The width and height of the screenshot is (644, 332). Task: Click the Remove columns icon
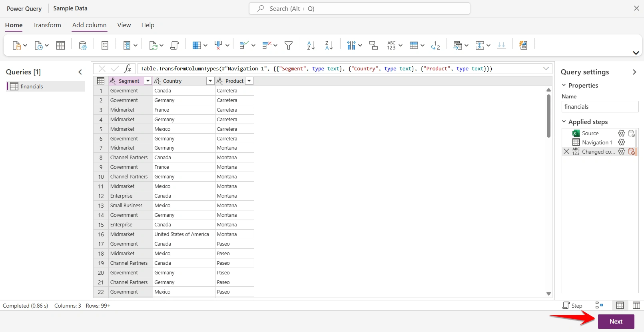[x=218, y=45]
